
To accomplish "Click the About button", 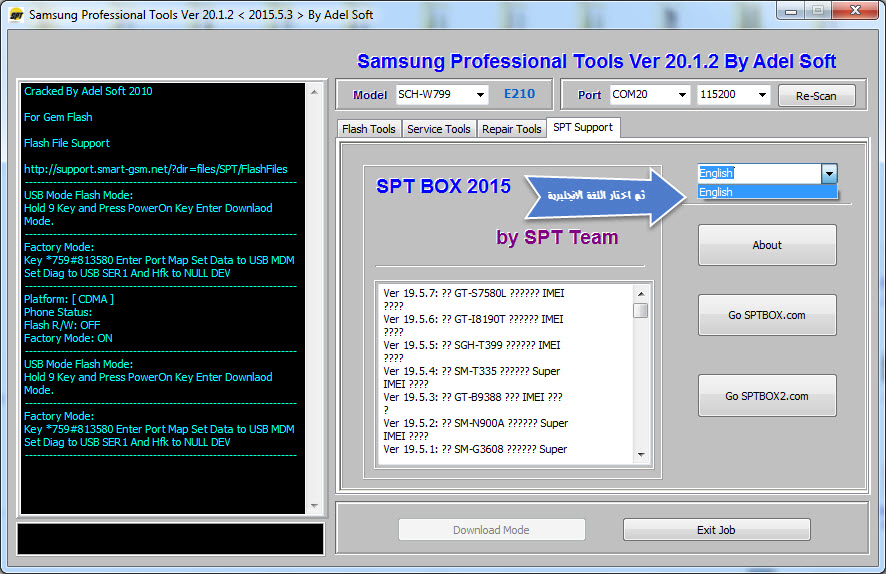I will [x=767, y=245].
